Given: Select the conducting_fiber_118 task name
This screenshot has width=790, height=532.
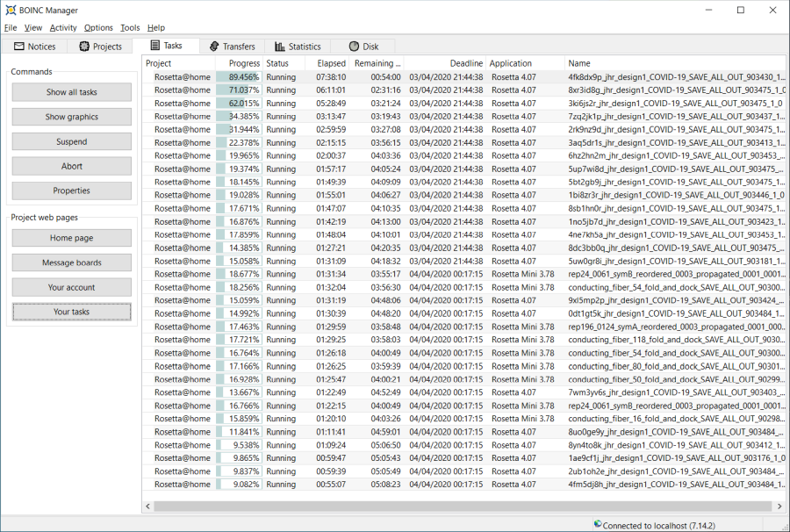Looking at the screenshot, I should point(676,340).
